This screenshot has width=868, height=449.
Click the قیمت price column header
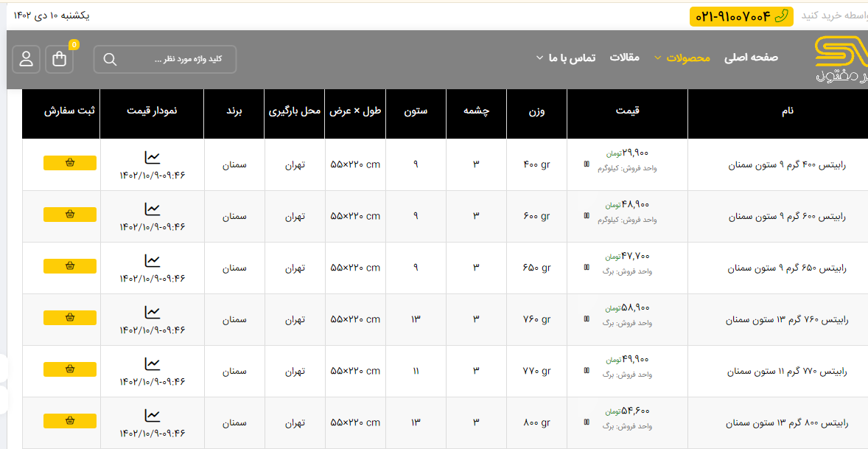click(x=627, y=111)
